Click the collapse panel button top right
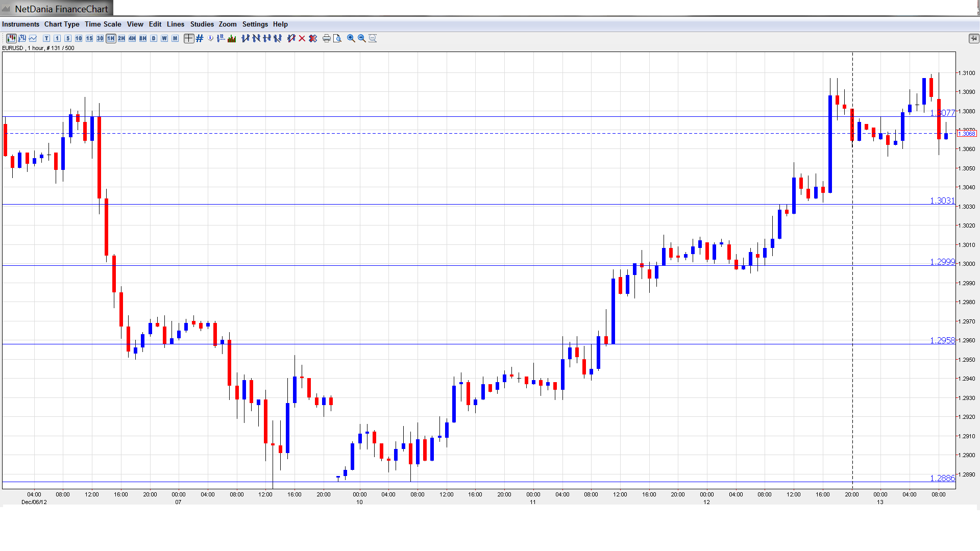 click(973, 38)
